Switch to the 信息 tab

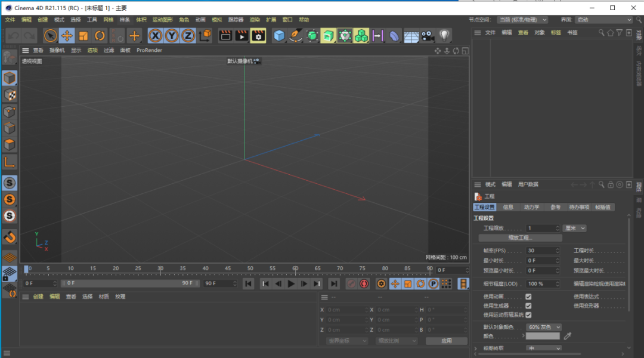click(x=508, y=207)
